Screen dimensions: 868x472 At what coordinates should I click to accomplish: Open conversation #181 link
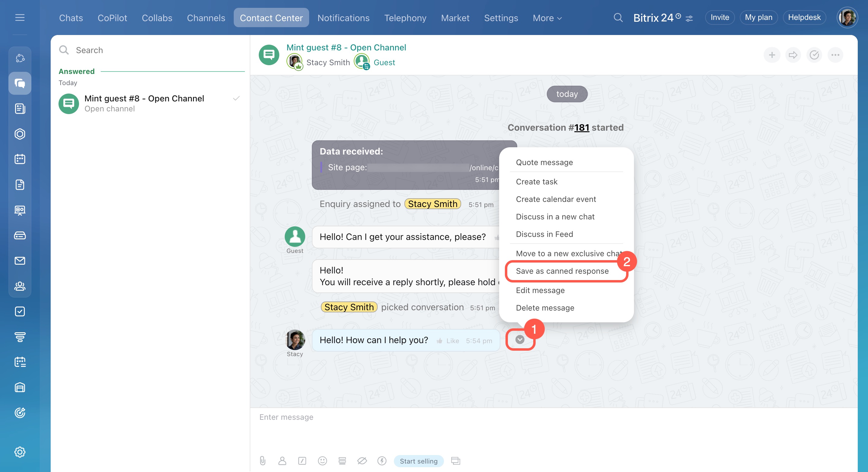[x=581, y=128]
